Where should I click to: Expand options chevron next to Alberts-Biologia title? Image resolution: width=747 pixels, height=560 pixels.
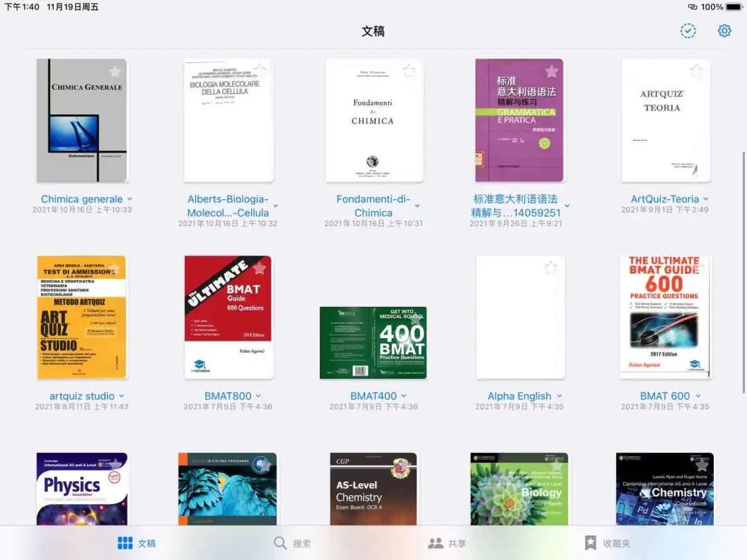[275, 206]
